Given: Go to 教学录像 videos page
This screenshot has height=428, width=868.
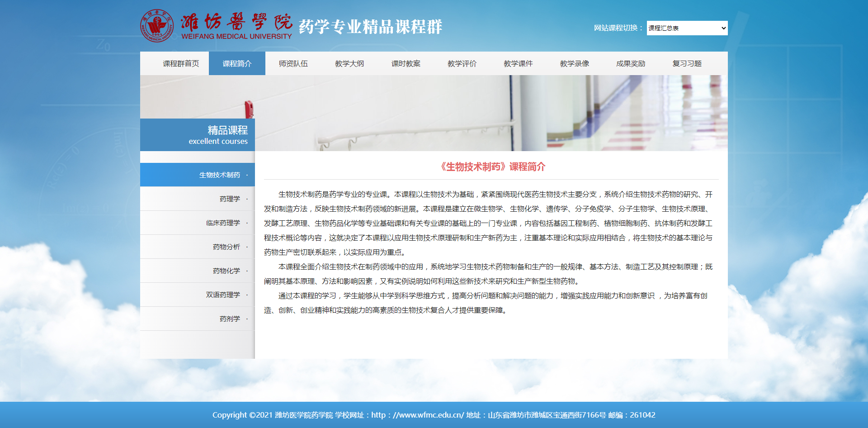Looking at the screenshot, I should click(x=574, y=64).
